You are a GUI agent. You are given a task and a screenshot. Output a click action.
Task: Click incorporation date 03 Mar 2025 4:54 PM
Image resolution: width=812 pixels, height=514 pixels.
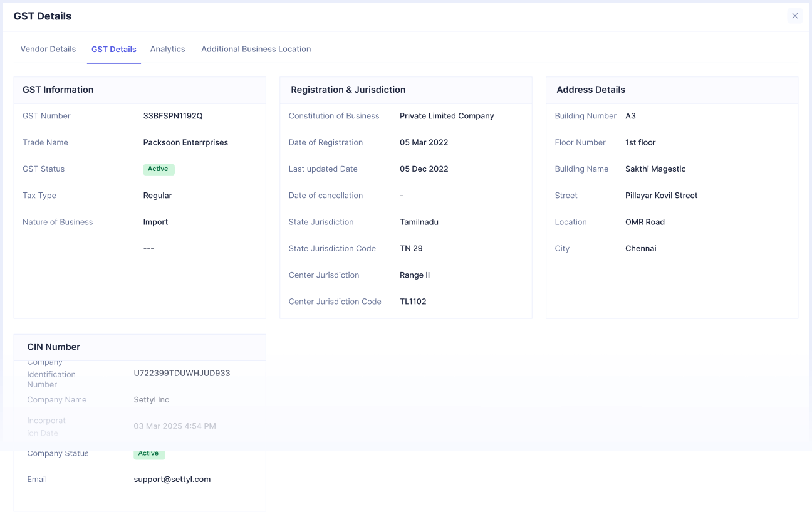(x=175, y=426)
